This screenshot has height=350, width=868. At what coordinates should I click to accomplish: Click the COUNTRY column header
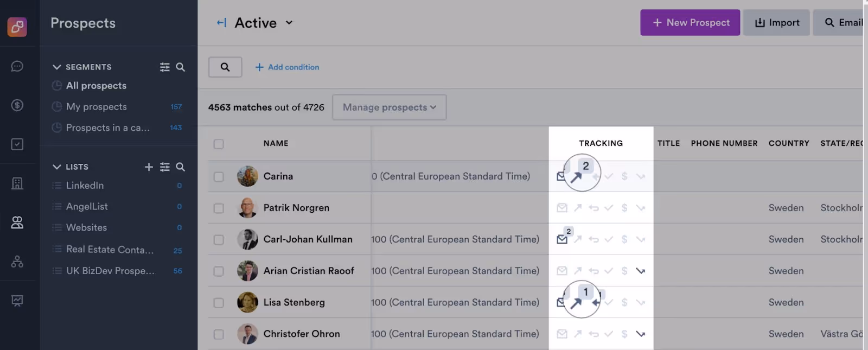pos(789,143)
